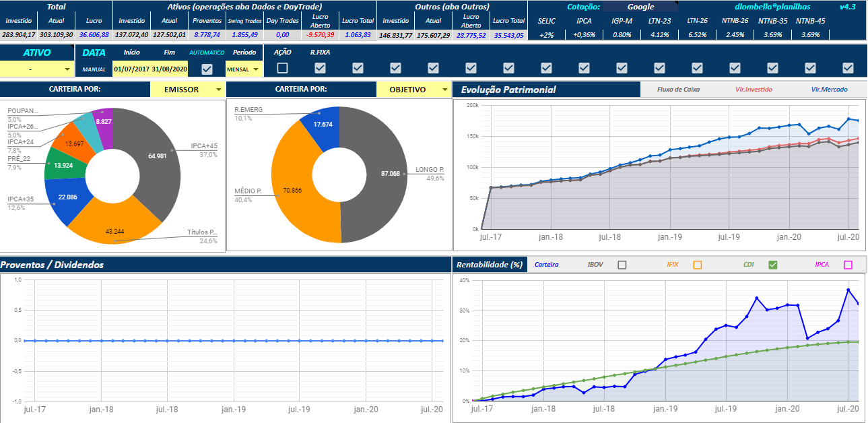This screenshot has height=423, width=868.
Task: Toggle the AUTOMATICO date checkbox
Action: [207, 69]
